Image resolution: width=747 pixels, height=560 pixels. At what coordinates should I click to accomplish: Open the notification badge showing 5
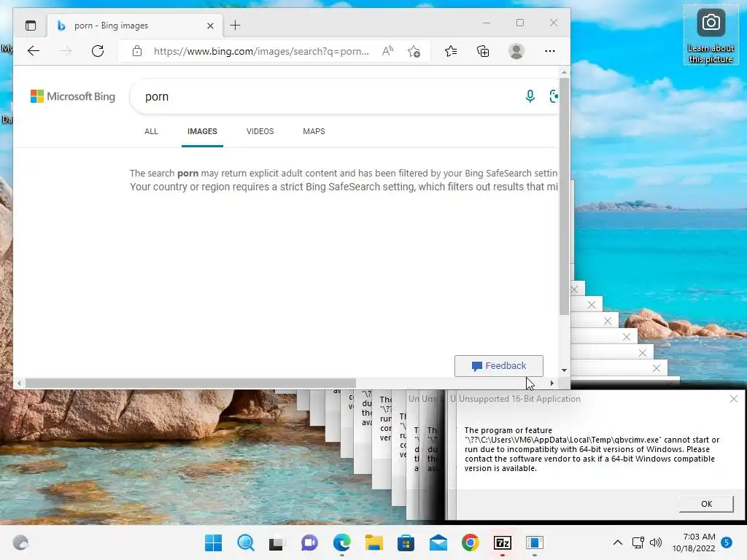[x=727, y=542]
